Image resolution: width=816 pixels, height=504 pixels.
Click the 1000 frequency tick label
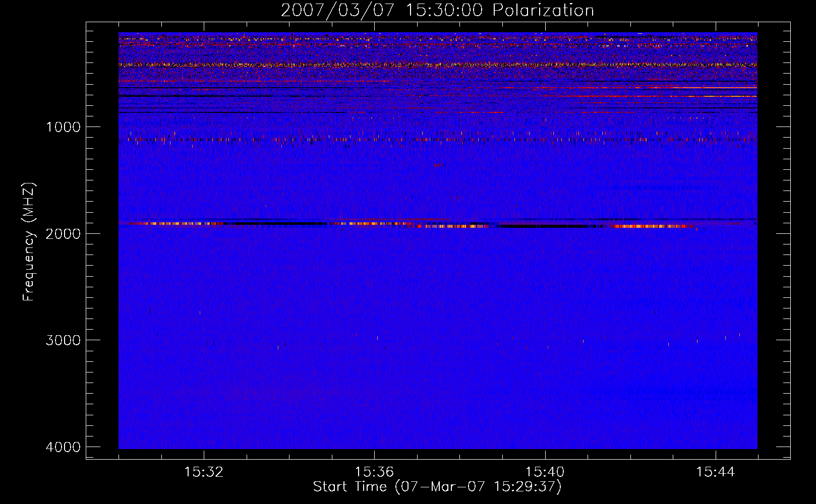tap(63, 127)
